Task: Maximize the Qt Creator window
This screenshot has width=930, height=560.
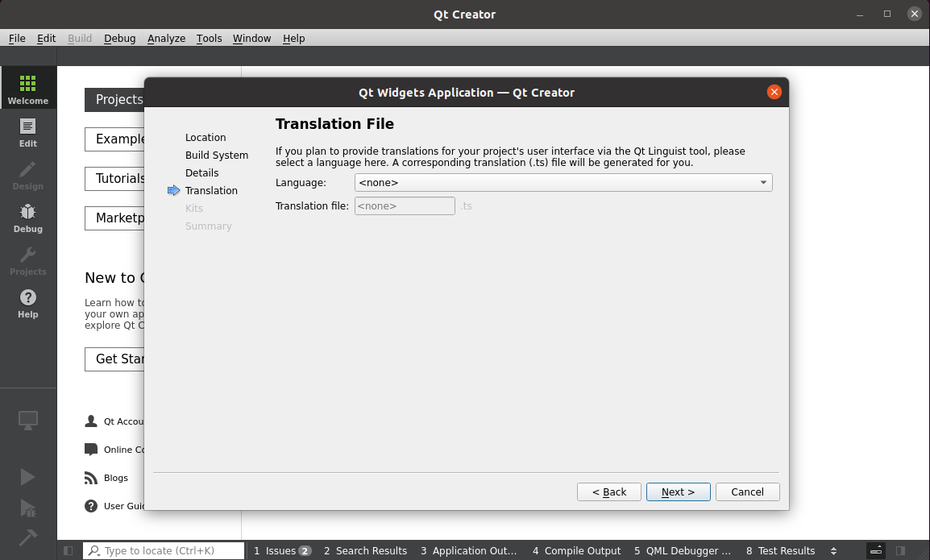Action: (x=887, y=14)
